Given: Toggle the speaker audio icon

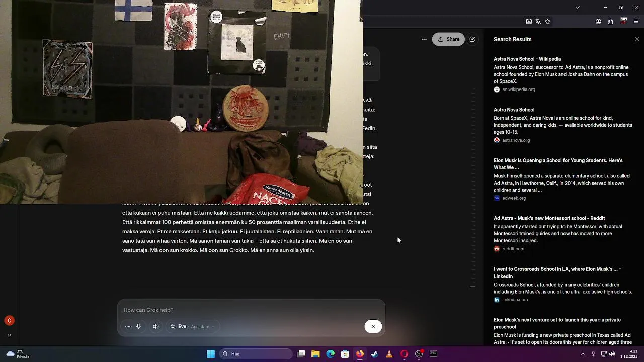Looking at the screenshot, I should [156, 326].
